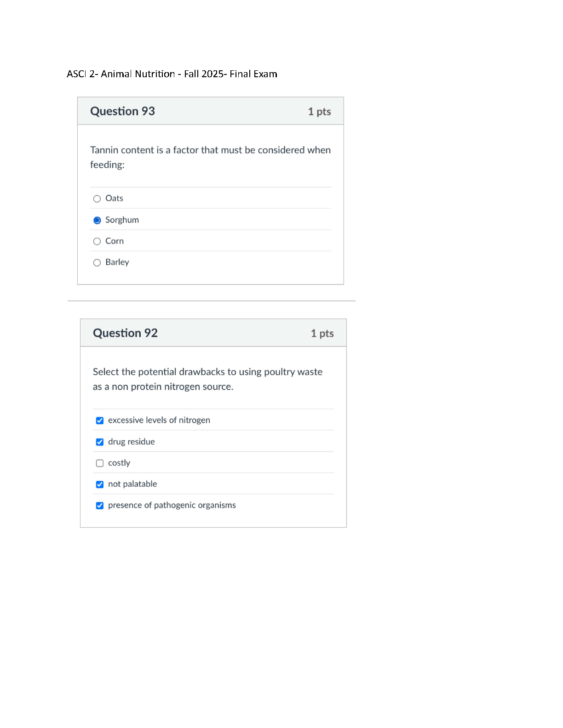Viewport: 563px width, 728px height.
Task: Click the '1 pts' label on Question 93
Action: click(x=319, y=112)
